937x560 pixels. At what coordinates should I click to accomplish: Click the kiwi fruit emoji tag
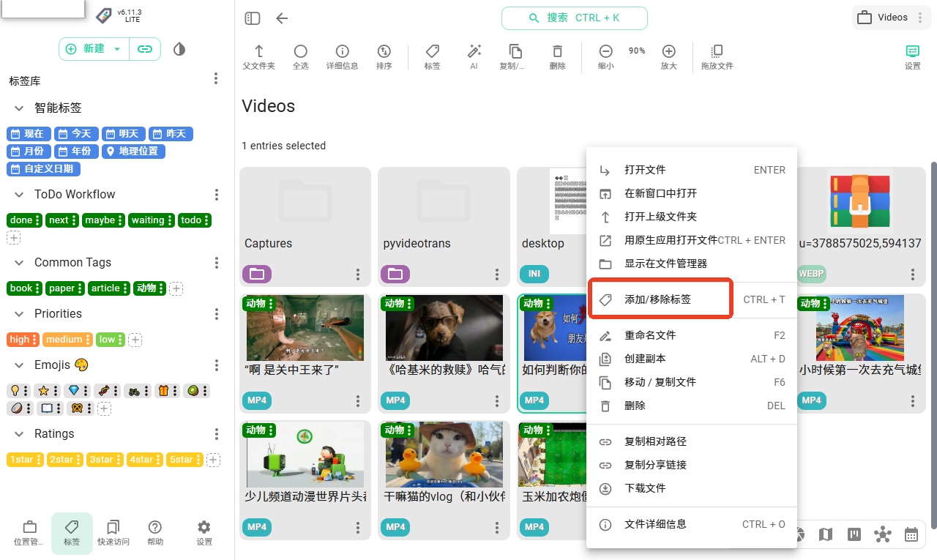click(x=196, y=391)
